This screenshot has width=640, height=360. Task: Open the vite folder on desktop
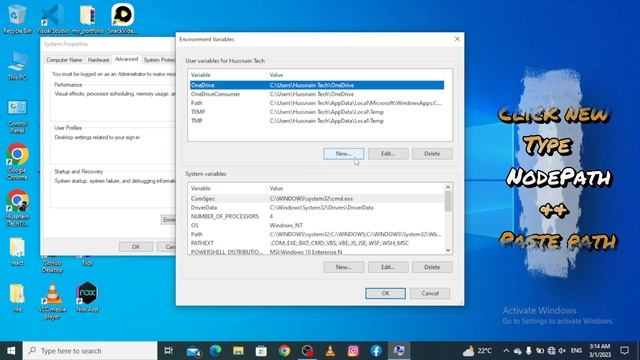pos(17,298)
